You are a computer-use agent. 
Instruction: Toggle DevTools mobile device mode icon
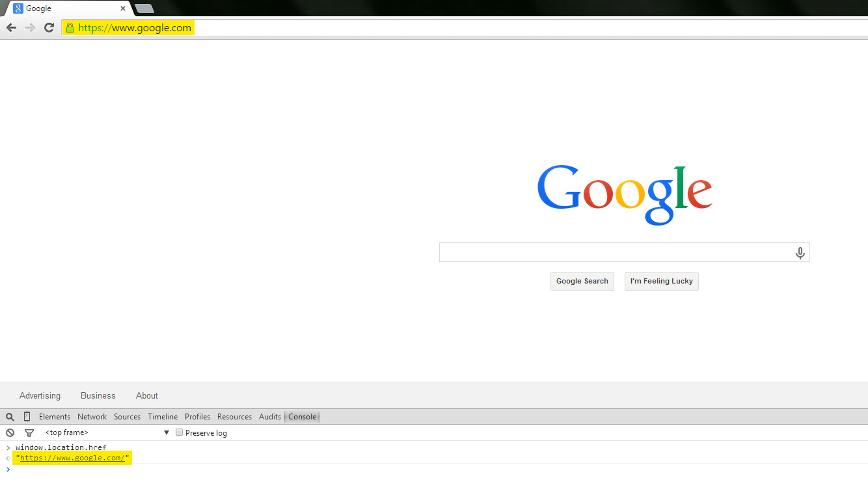27,417
